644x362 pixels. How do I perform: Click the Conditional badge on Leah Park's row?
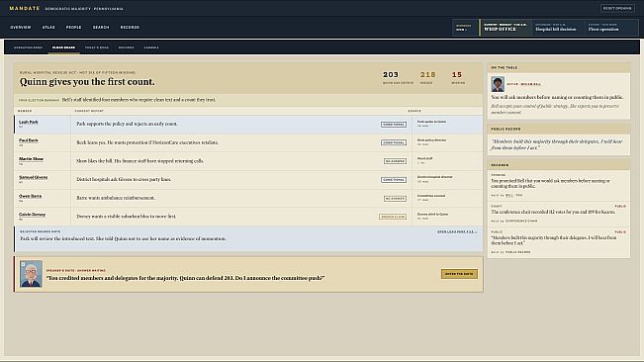pyautogui.click(x=394, y=125)
